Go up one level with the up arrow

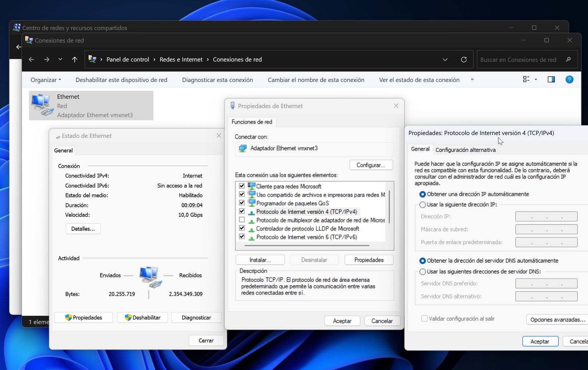coord(75,60)
